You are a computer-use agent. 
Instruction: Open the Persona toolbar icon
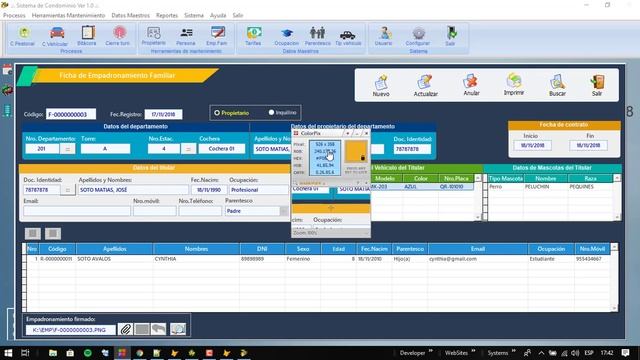186,36
